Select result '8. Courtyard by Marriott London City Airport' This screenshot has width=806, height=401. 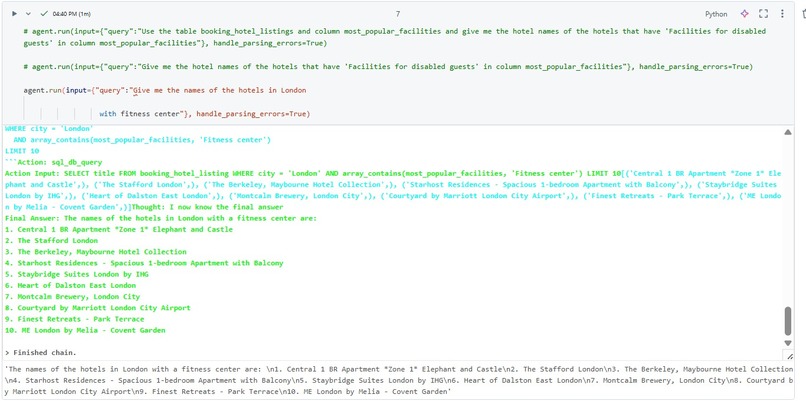point(98,308)
